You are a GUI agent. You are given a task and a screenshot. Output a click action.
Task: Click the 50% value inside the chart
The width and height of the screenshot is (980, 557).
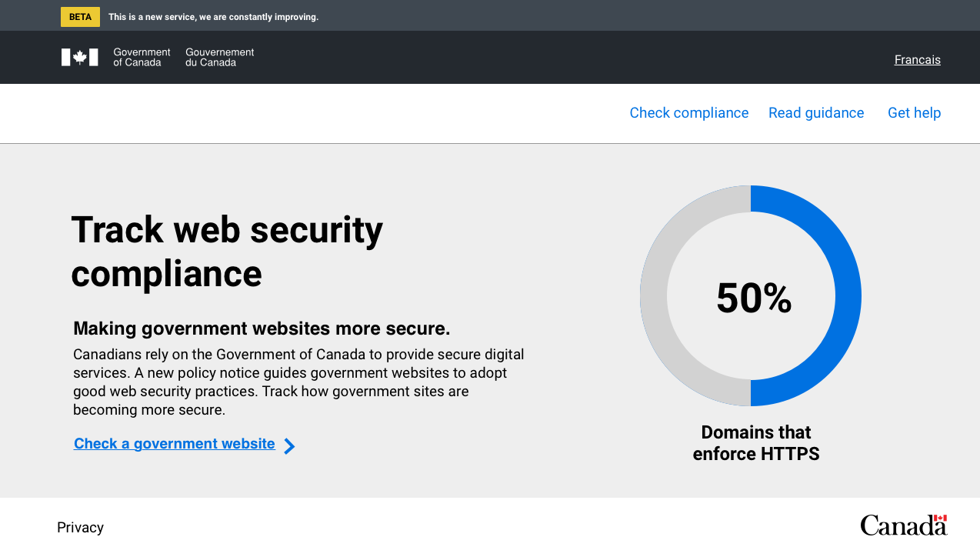coord(754,299)
